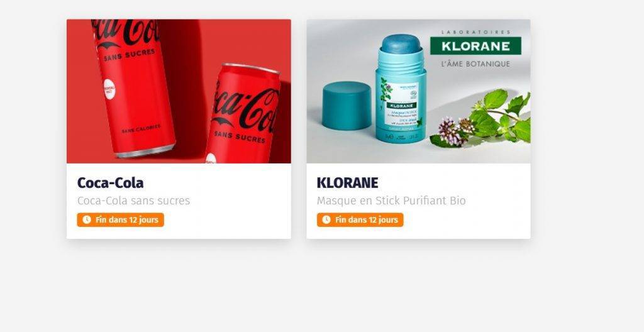Click the right-hand Coca-Cola can

[245, 114]
